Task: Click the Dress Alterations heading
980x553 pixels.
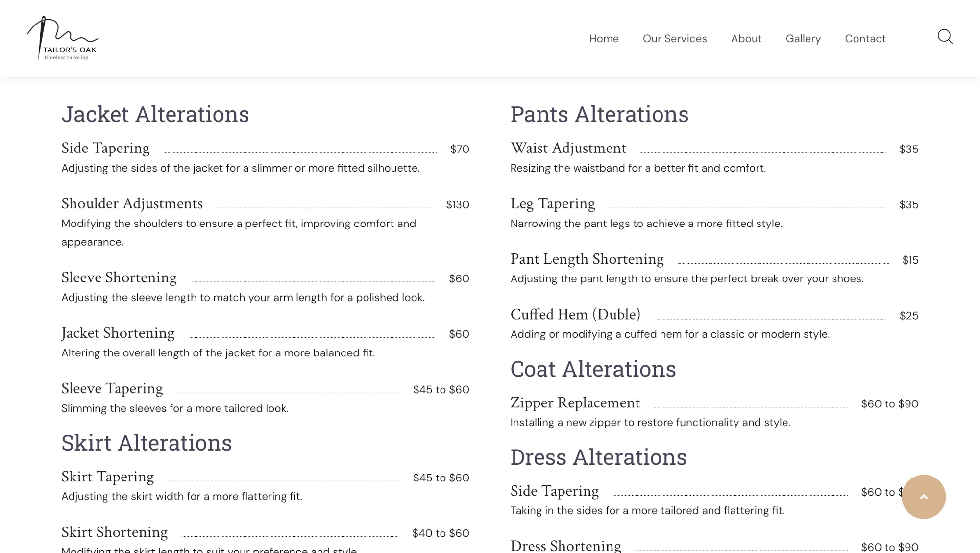Action: click(598, 457)
